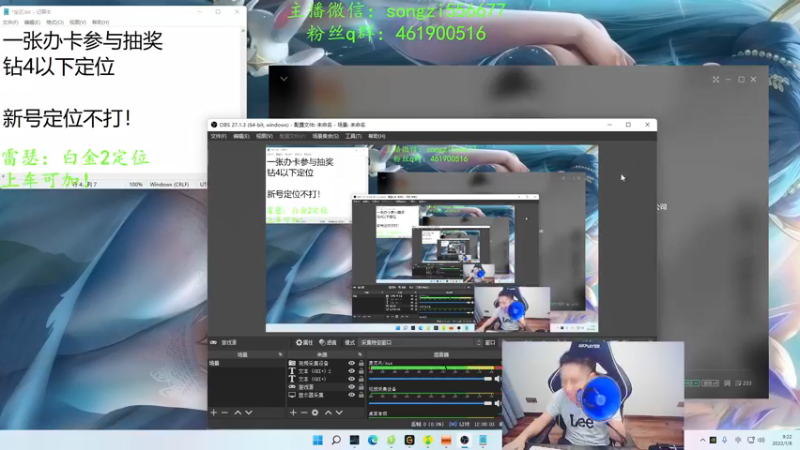
Task: Toggle visibility of 视频采集设备 source
Action: click(351, 363)
